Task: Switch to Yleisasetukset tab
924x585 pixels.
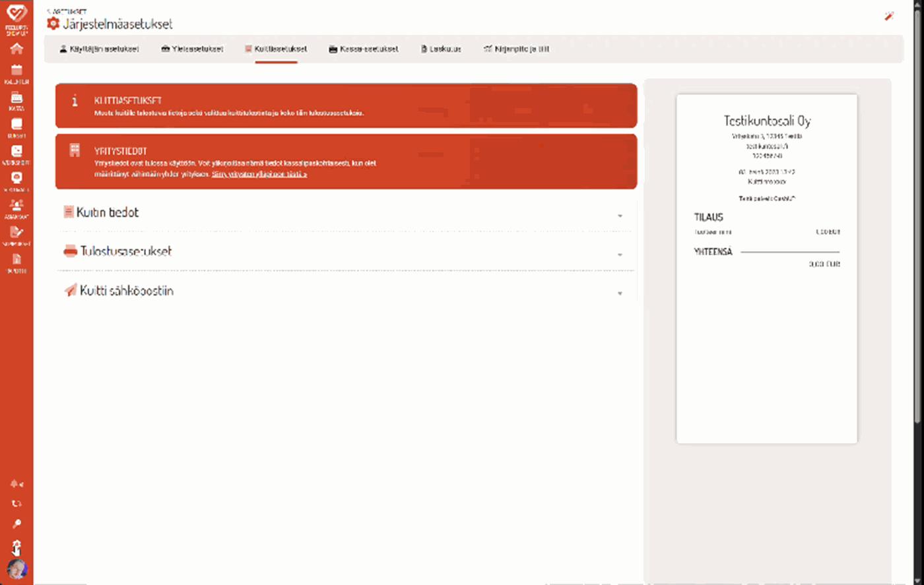Action: point(192,49)
